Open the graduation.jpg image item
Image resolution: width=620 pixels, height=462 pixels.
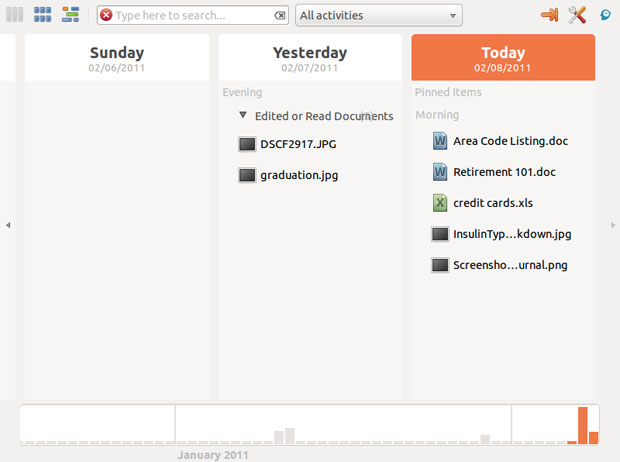(298, 175)
